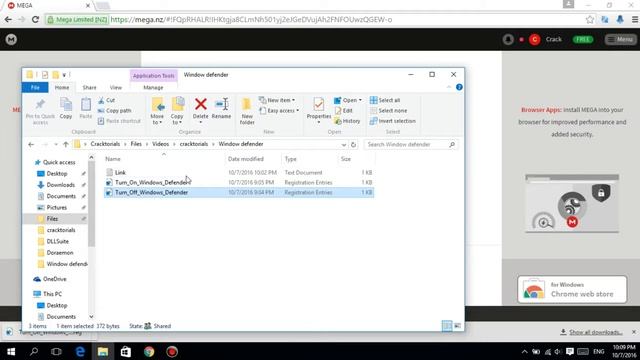Open Windows Start menu
Image resolution: width=640 pixels, height=360 pixels.
[11, 351]
